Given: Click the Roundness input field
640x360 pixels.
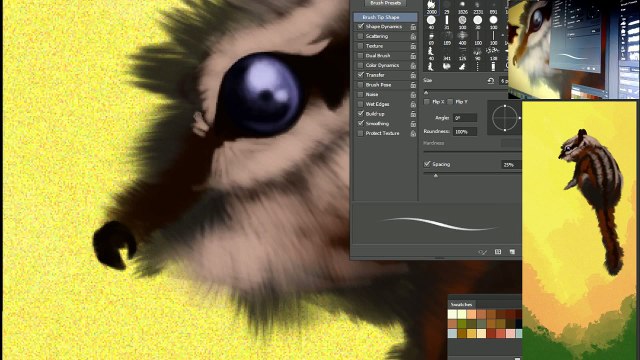Looking at the screenshot, I should [x=465, y=131].
